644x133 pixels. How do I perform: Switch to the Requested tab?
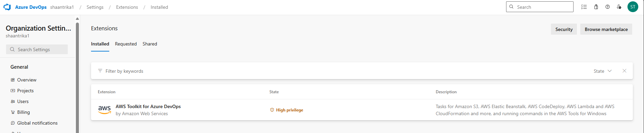[126, 44]
